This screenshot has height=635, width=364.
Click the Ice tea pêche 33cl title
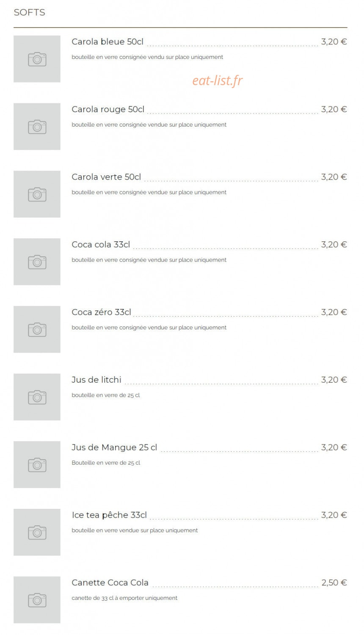pos(109,515)
